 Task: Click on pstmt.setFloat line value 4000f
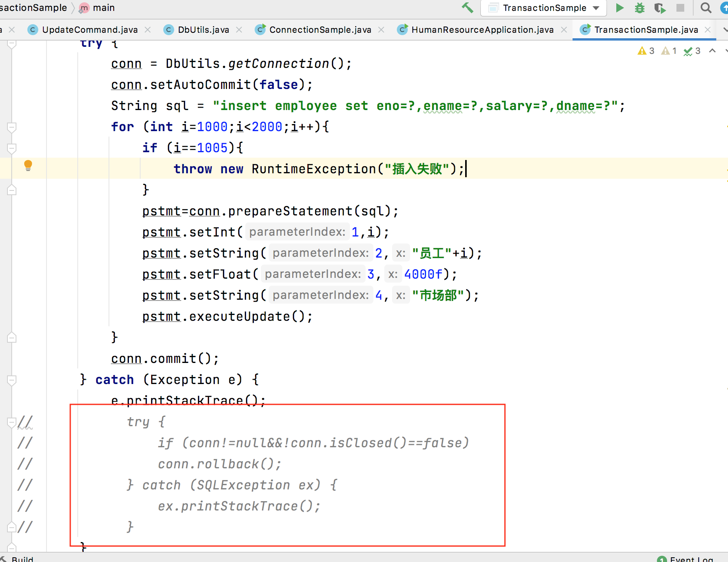(423, 274)
